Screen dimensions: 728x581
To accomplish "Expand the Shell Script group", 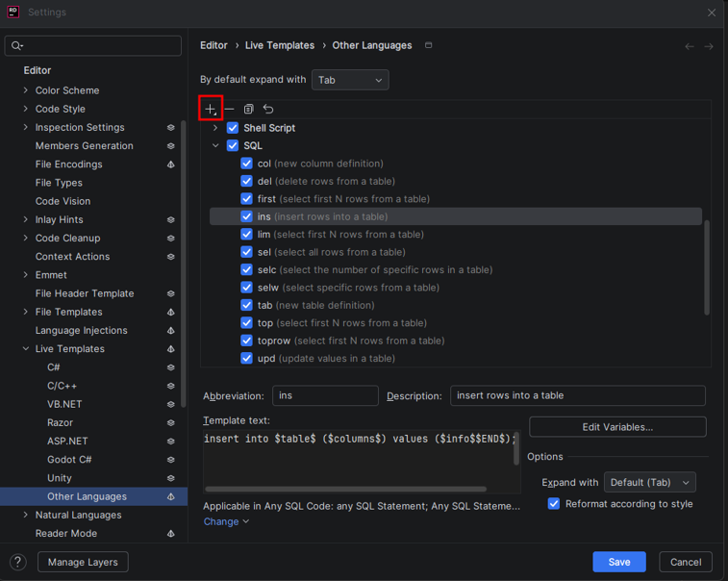I will click(215, 128).
